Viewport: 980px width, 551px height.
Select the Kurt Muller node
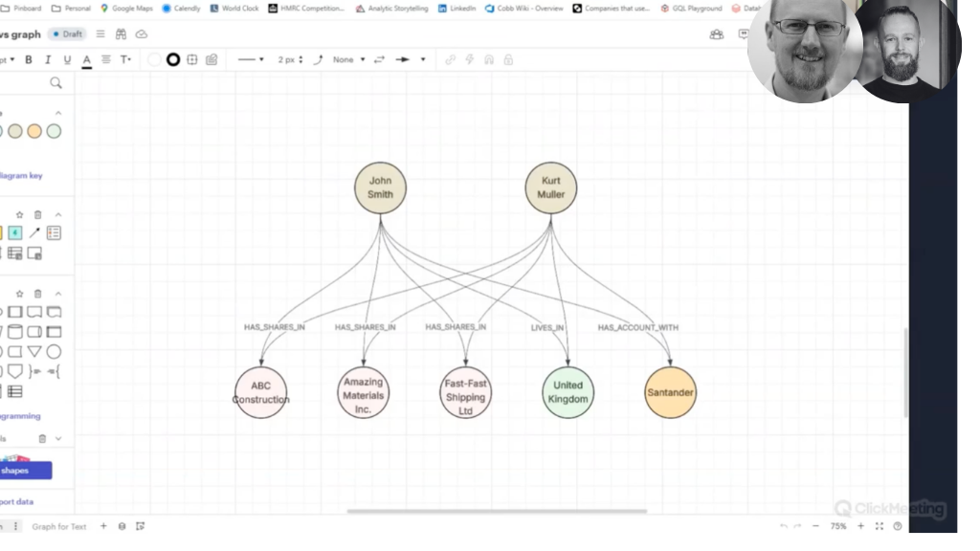(x=550, y=187)
